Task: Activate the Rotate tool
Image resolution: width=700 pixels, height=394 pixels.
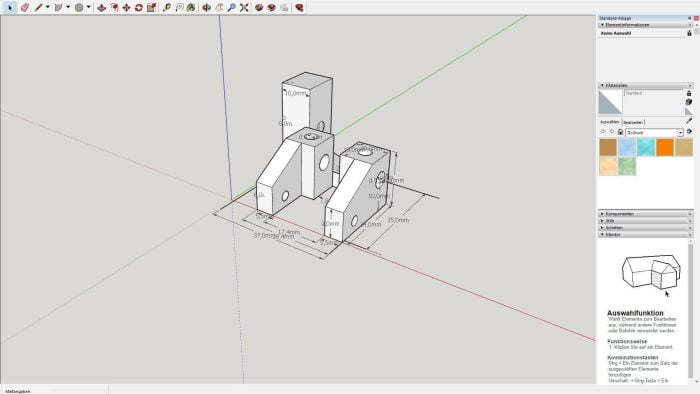Action: [139, 8]
